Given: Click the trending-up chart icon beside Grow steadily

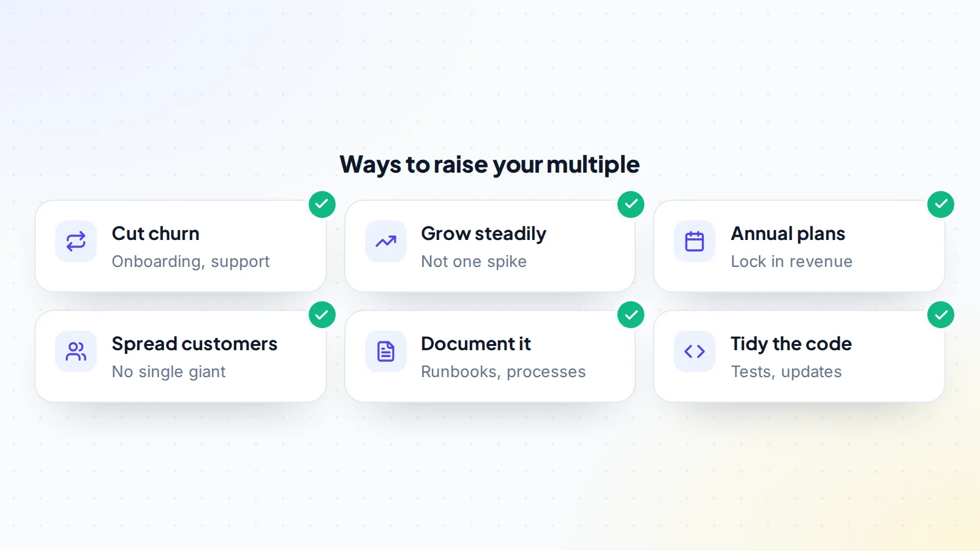Looking at the screenshot, I should [386, 241].
